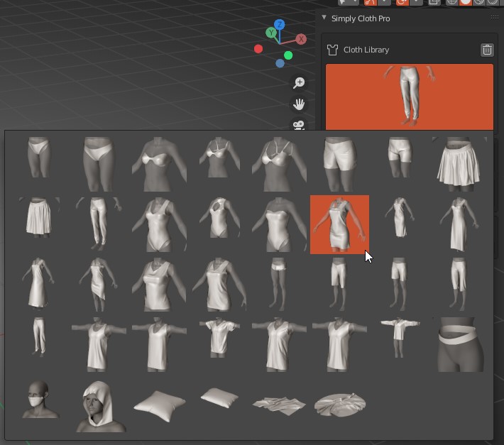The width and height of the screenshot is (504, 445).
Task: Click the pan hand viewport icon
Action: pos(299,104)
